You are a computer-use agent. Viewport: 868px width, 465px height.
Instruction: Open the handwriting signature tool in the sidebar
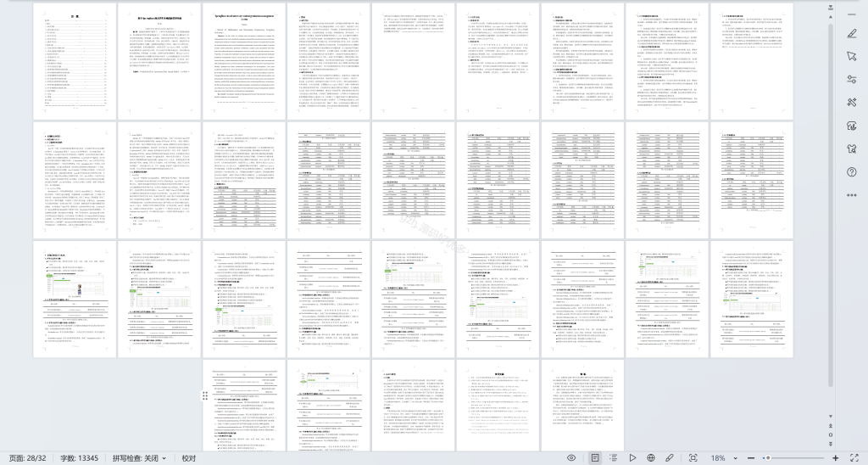point(851,126)
